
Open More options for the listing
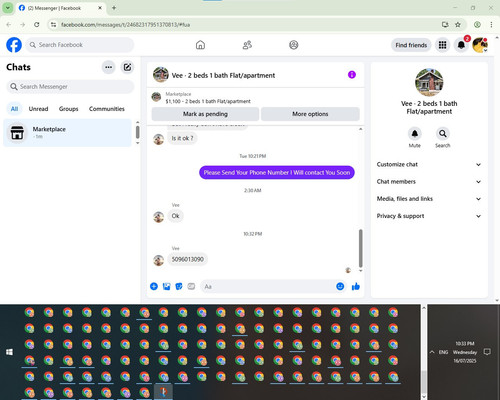coord(310,114)
